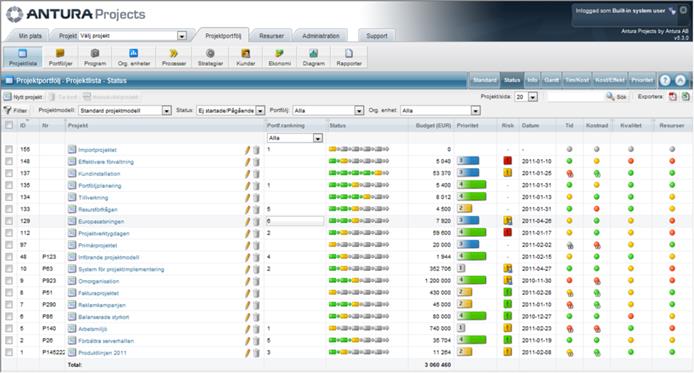Switch to the Administration tab
Screen dimensions: 694x373
click(x=321, y=36)
